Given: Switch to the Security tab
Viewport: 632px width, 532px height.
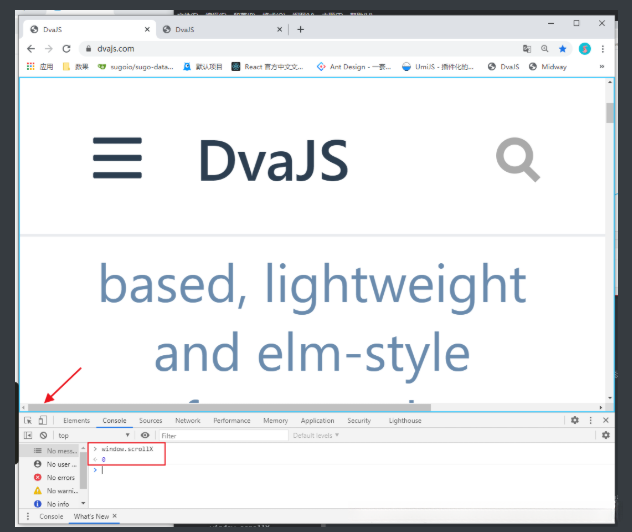Looking at the screenshot, I should (359, 420).
